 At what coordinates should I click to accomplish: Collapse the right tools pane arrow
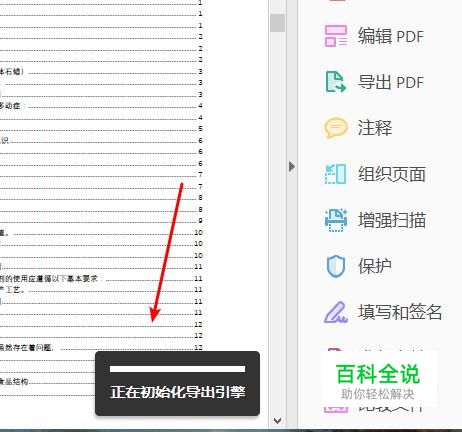tap(292, 166)
